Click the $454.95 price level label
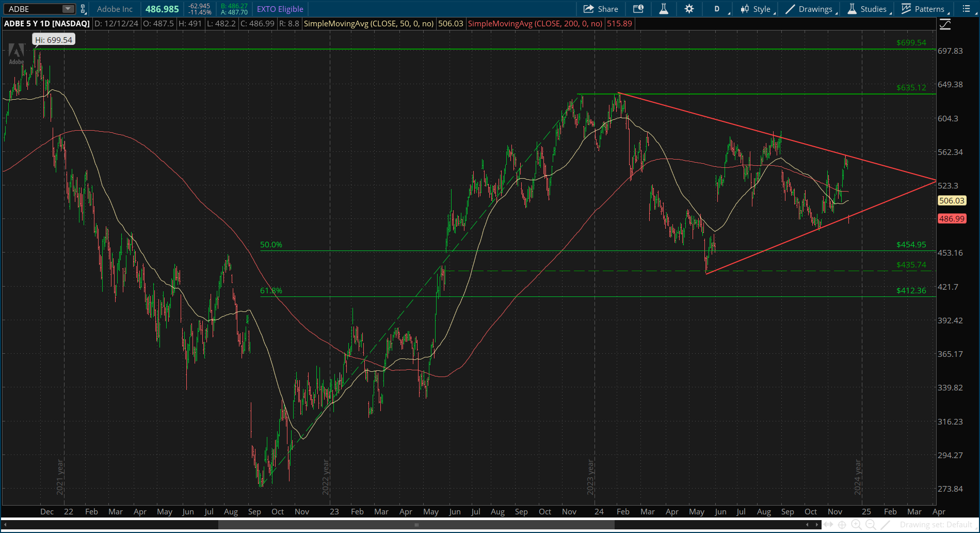The height and width of the screenshot is (533, 980). [x=911, y=245]
